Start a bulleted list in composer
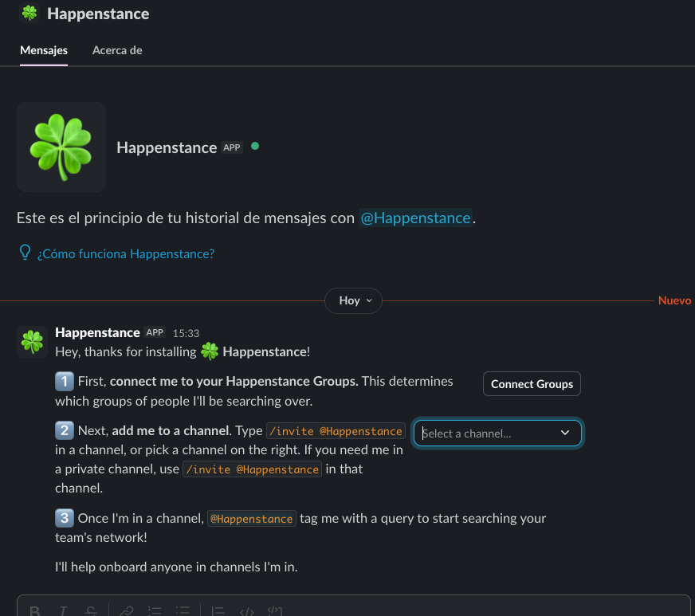Screen dimensions: 695x616 pyautogui.click(x=183, y=611)
